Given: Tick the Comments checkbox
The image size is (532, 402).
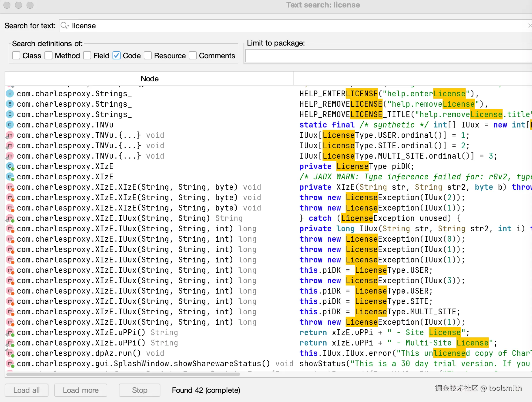Looking at the screenshot, I should 193,55.
